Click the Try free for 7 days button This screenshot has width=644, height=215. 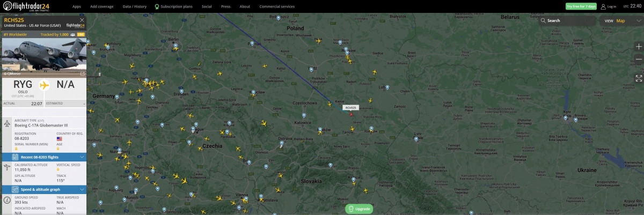click(x=581, y=6)
